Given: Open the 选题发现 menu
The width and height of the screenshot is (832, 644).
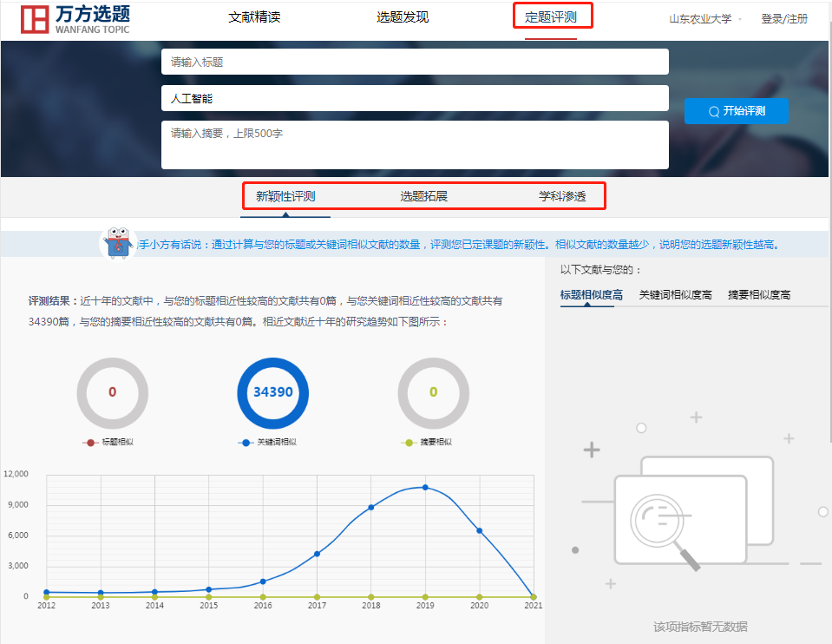Looking at the screenshot, I should pos(403,17).
